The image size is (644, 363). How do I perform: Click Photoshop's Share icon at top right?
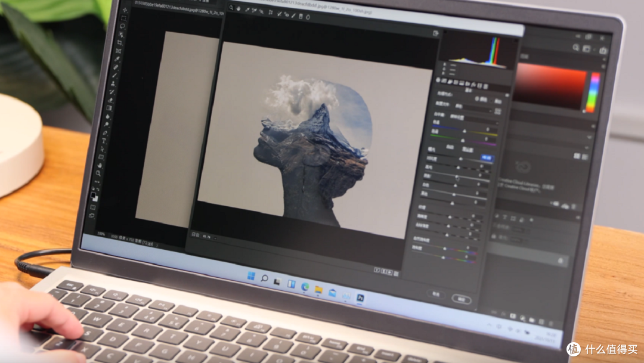(x=603, y=50)
